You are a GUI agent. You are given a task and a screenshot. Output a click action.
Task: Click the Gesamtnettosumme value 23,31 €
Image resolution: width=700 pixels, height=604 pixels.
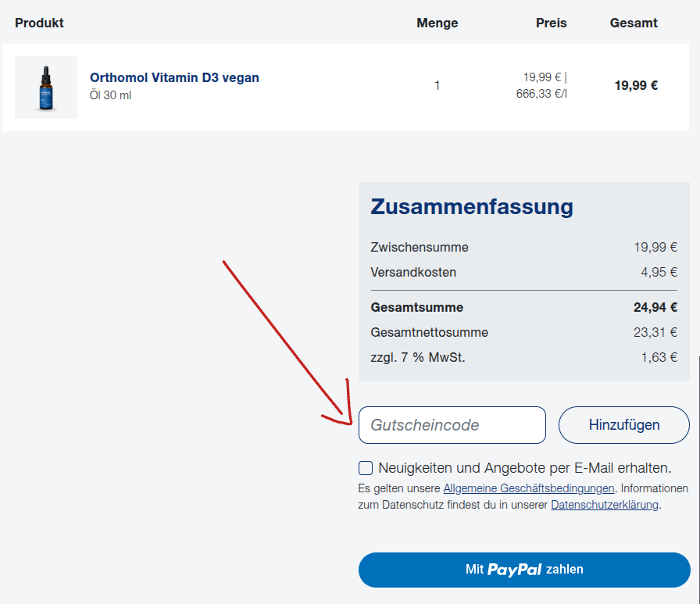[655, 333]
